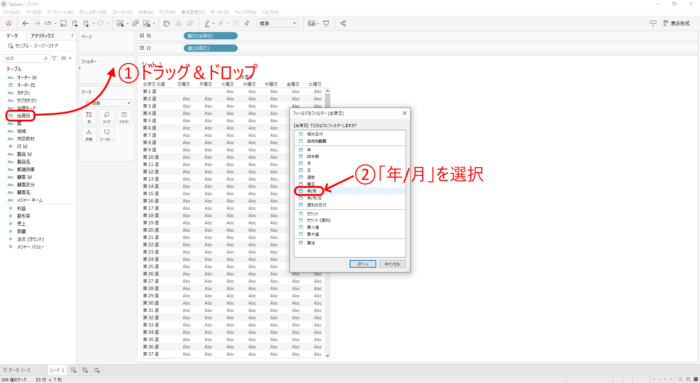Click the 売上 measure in data pane
Viewport: 700px width, 383px height.
click(21, 224)
